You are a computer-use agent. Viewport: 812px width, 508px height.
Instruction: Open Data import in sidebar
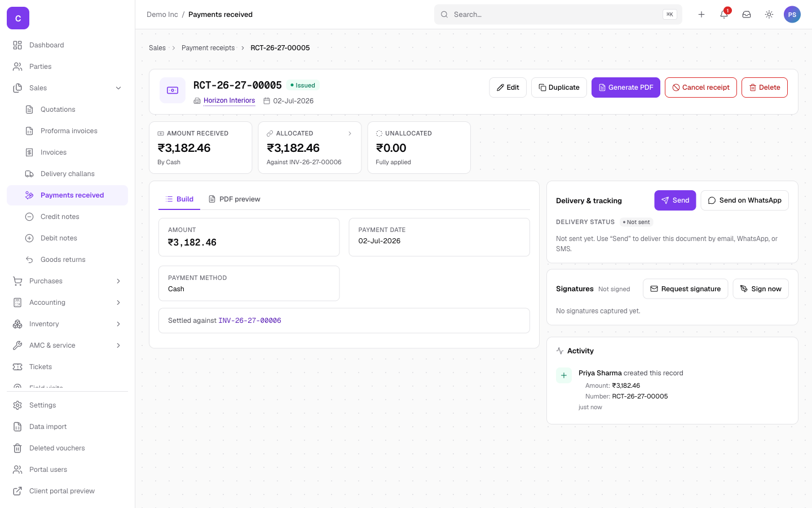[x=67, y=427]
